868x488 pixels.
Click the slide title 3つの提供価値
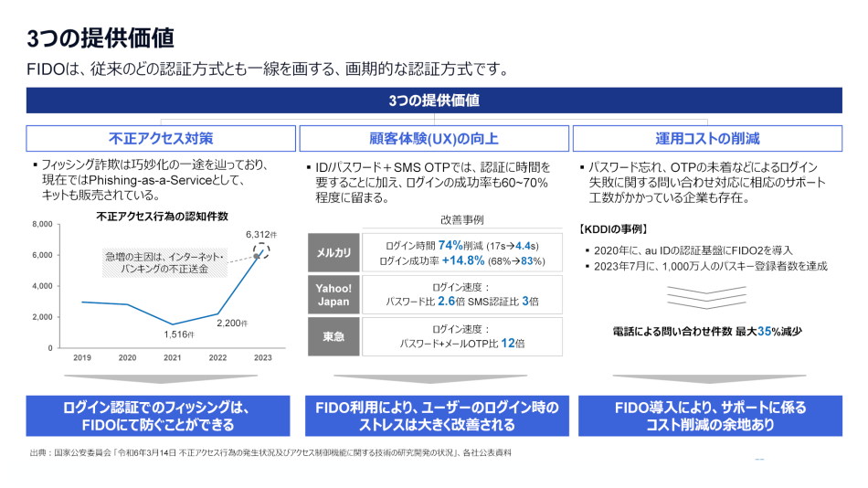point(101,38)
